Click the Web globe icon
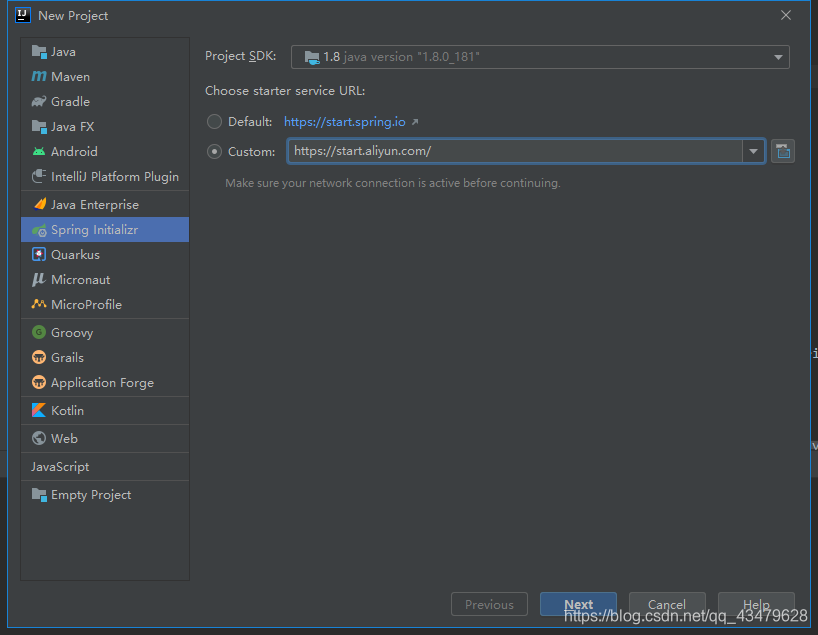The height and width of the screenshot is (635, 818). click(39, 438)
